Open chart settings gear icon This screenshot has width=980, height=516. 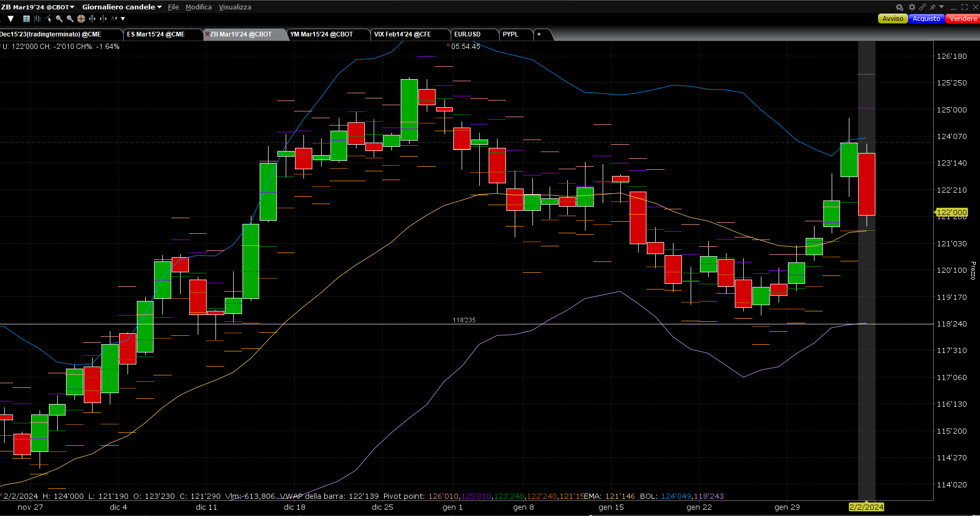click(912, 7)
